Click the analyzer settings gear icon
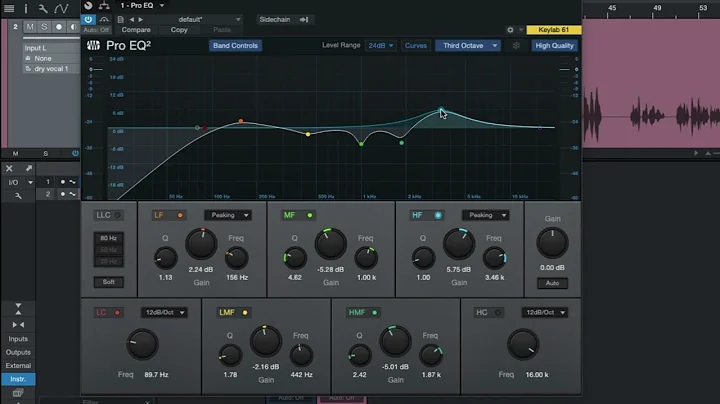720x404 pixels. coord(516,45)
